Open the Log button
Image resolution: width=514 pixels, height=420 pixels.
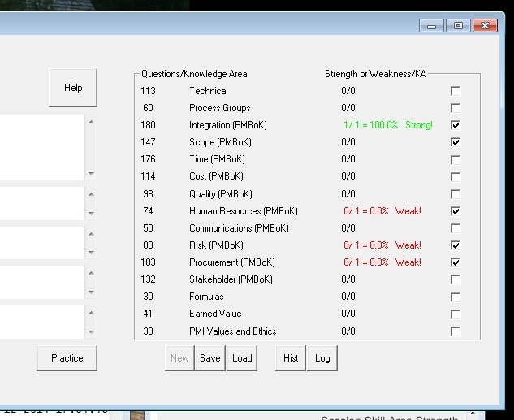(322, 358)
